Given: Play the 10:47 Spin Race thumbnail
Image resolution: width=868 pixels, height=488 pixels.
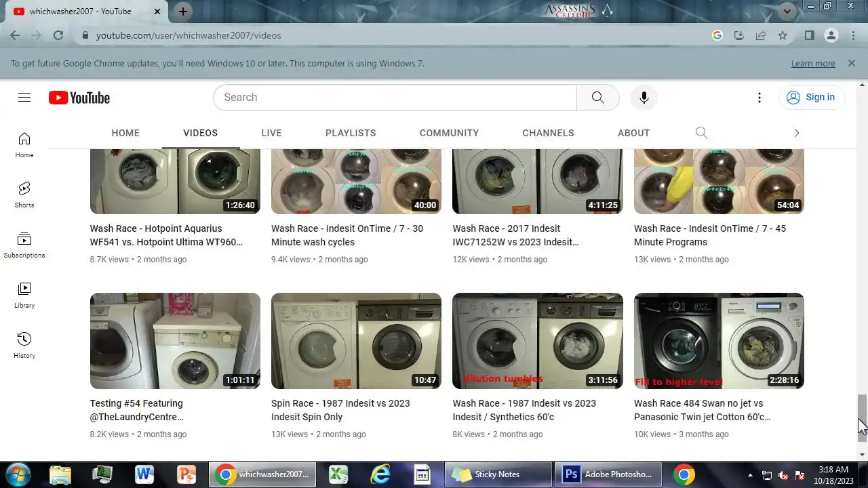Looking at the screenshot, I should 356,341.
